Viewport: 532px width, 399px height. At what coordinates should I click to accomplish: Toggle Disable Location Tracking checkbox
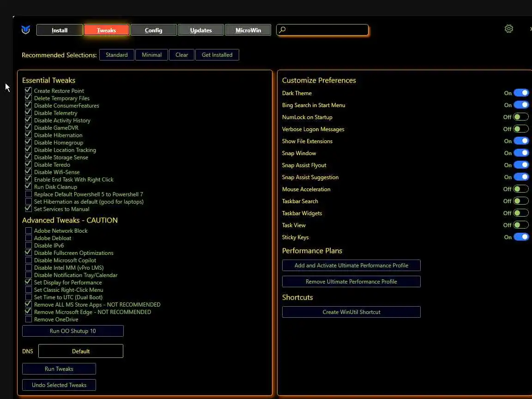click(x=29, y=150)
